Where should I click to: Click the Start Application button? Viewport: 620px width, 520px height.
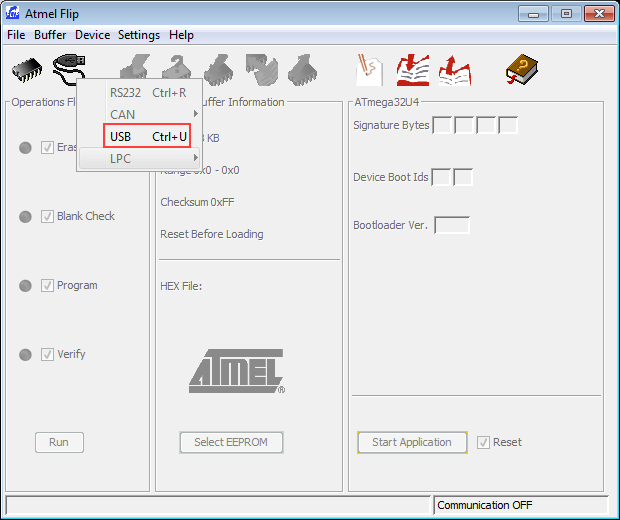[x=412, y=442]
